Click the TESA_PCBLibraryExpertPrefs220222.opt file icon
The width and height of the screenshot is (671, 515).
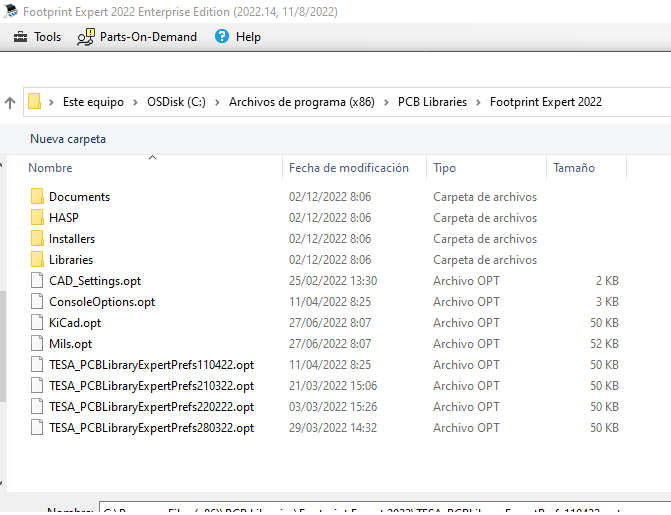coord(37,406)
